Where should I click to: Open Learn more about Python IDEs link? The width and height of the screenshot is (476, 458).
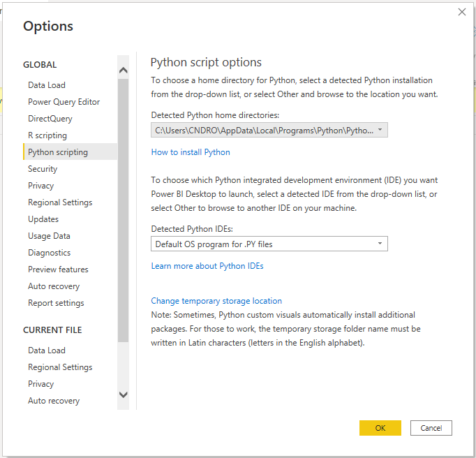207,266
